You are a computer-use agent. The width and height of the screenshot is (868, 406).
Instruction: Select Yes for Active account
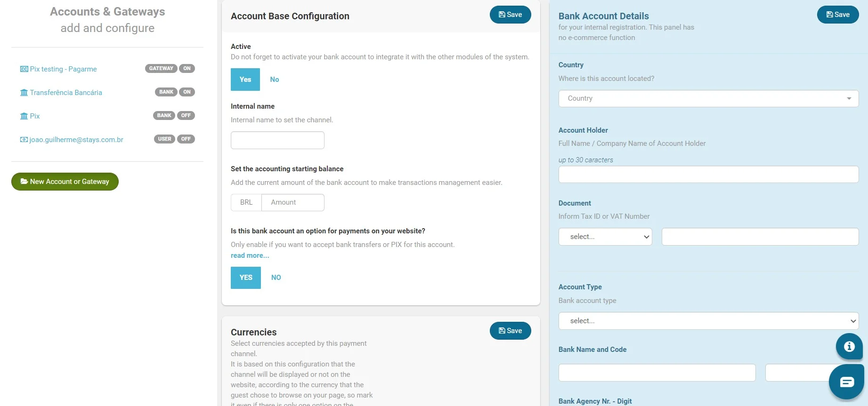pyautogui.click(x=245, y=80)
